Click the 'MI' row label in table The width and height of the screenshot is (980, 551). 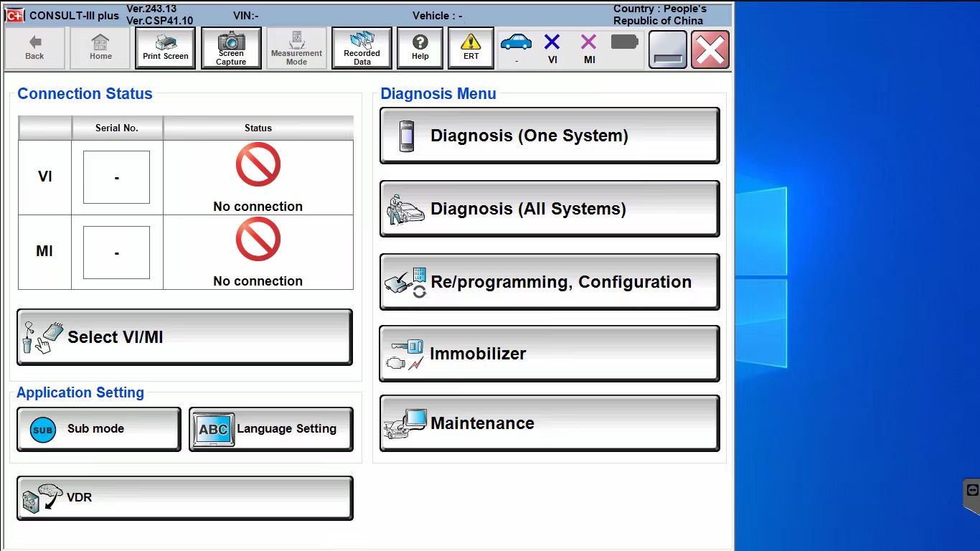click(44, 252)
